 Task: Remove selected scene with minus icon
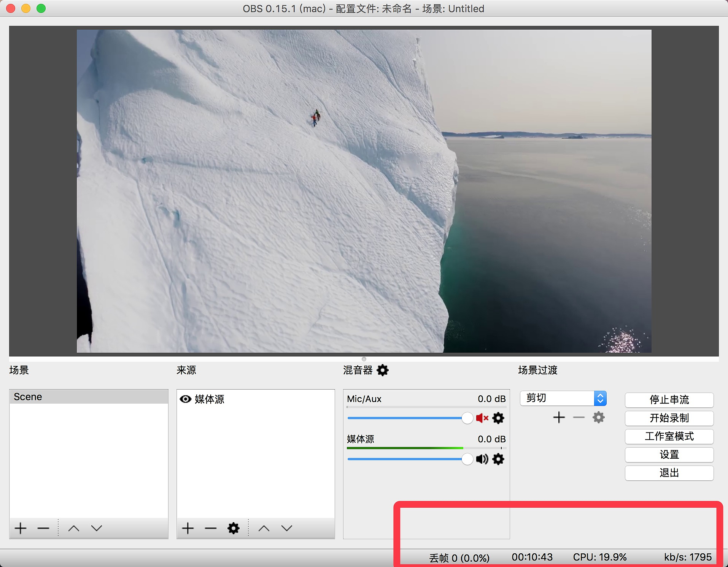pos(43,528)
